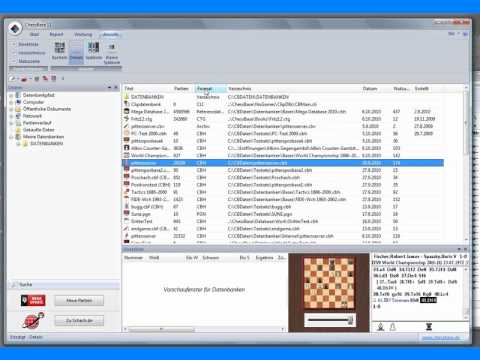
Task: Click the preview list horizontal scrollbar
Action: (x=203, y=329)
